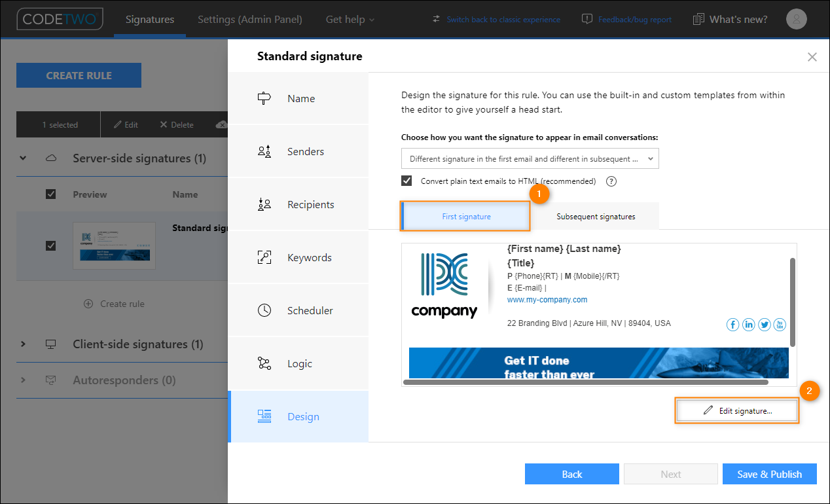
Task: Collapse the Server-side signatures section
Action: coord(23,158)
